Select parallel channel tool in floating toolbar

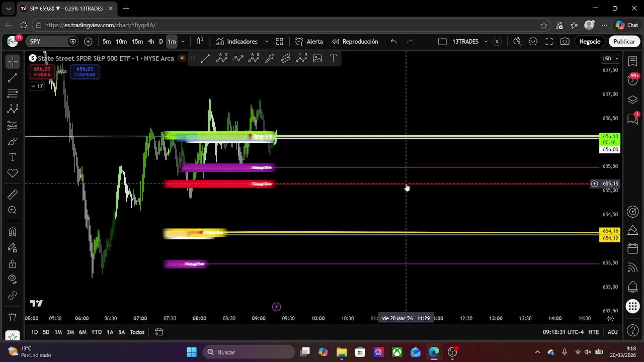tap(286, 59)
